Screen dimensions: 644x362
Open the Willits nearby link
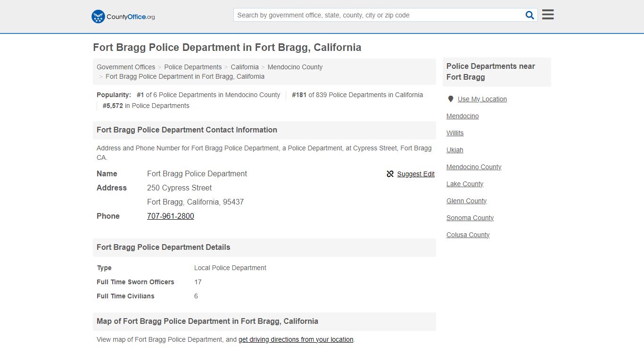(x=455, y=133)
